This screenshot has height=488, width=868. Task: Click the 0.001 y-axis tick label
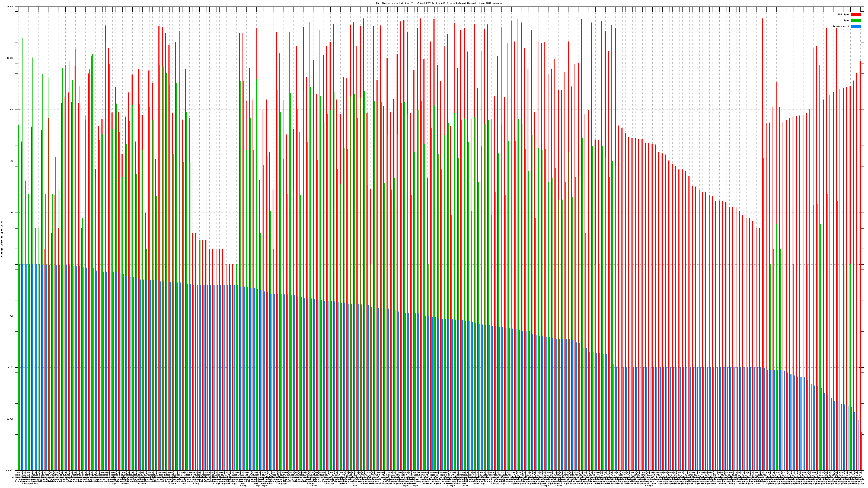(11, 419)
